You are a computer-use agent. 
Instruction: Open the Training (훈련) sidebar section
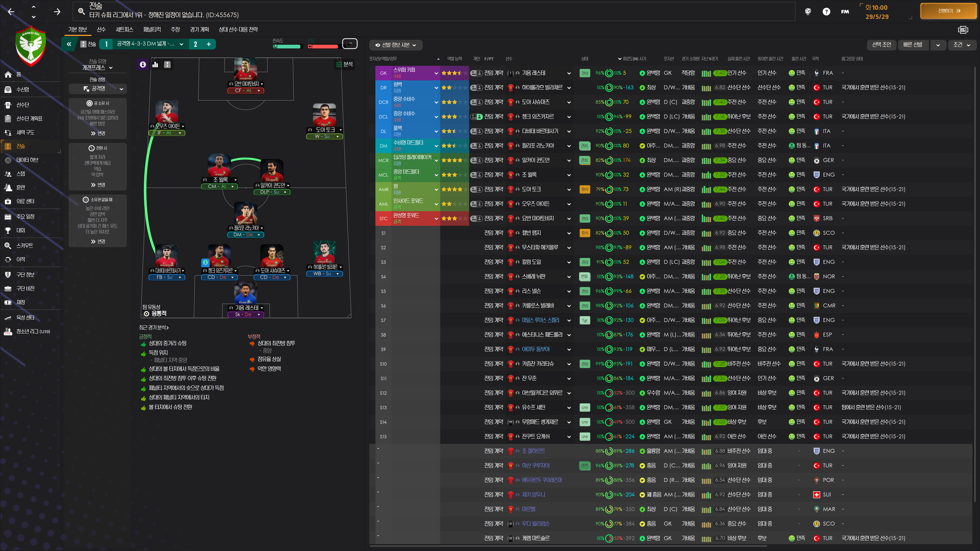[x=20, y=187]
